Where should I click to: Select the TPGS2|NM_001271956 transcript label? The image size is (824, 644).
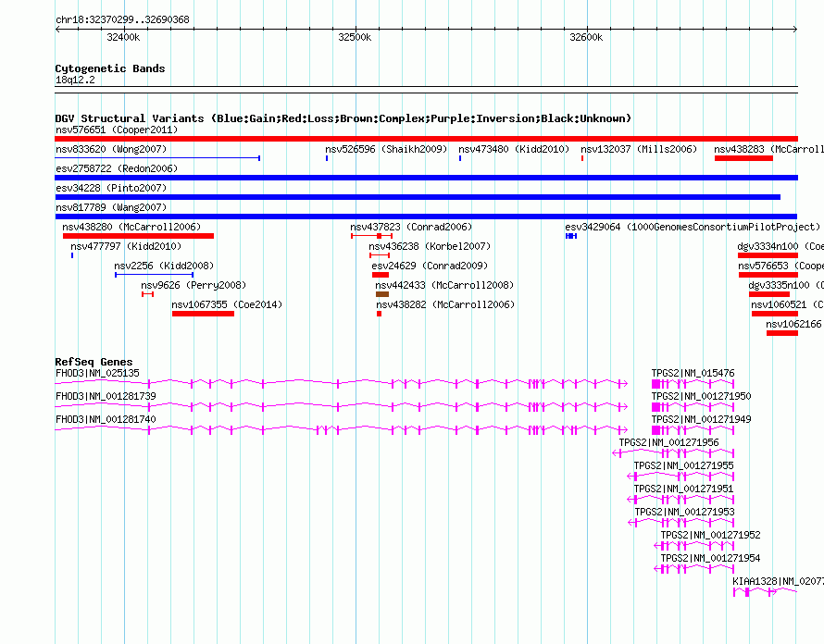[669, 443]
